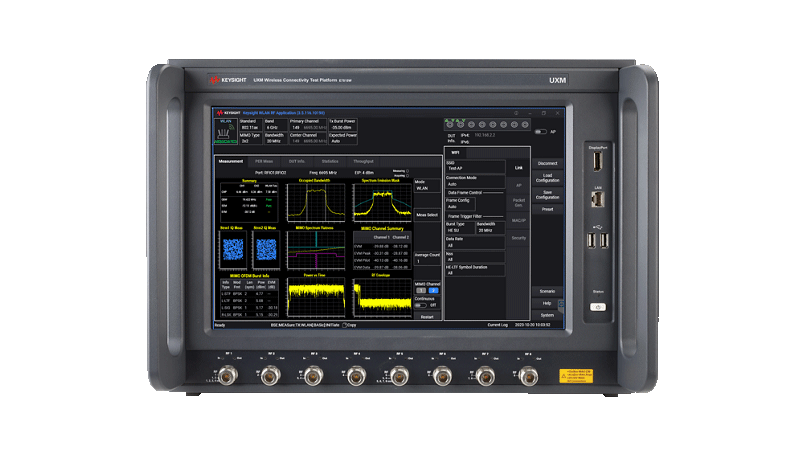Click the WLAN router associated icon
This screenshot has width=800, height=450.
tap(225, 132)
